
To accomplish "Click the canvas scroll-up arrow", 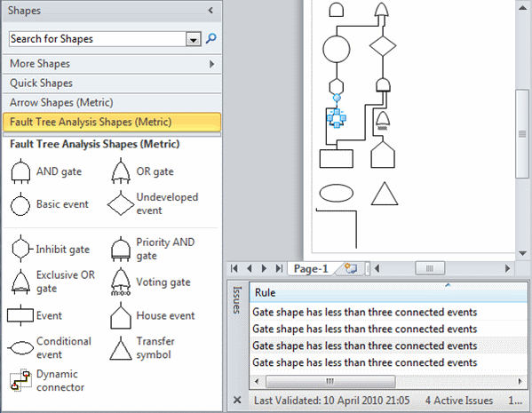I will point(522,7).
